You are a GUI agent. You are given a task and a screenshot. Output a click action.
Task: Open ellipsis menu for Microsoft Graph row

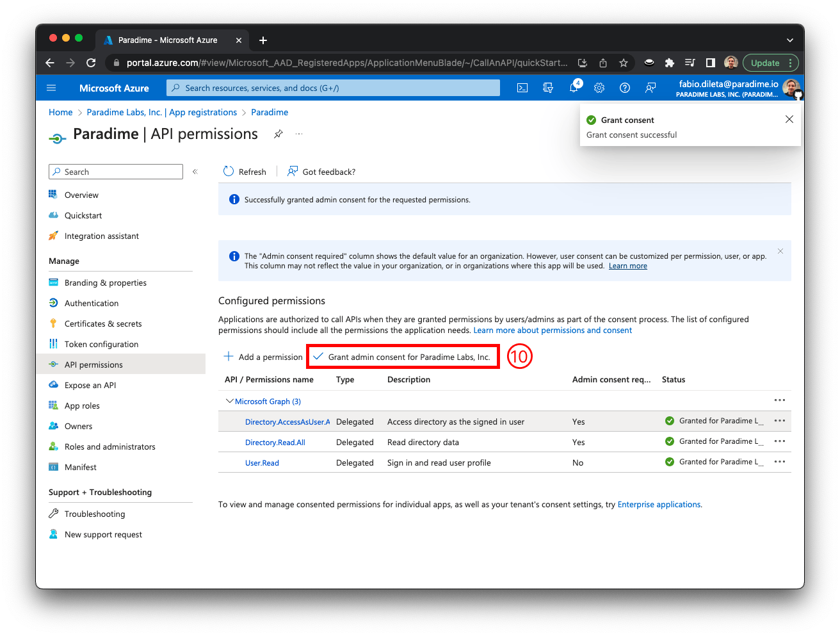[779, 400]
